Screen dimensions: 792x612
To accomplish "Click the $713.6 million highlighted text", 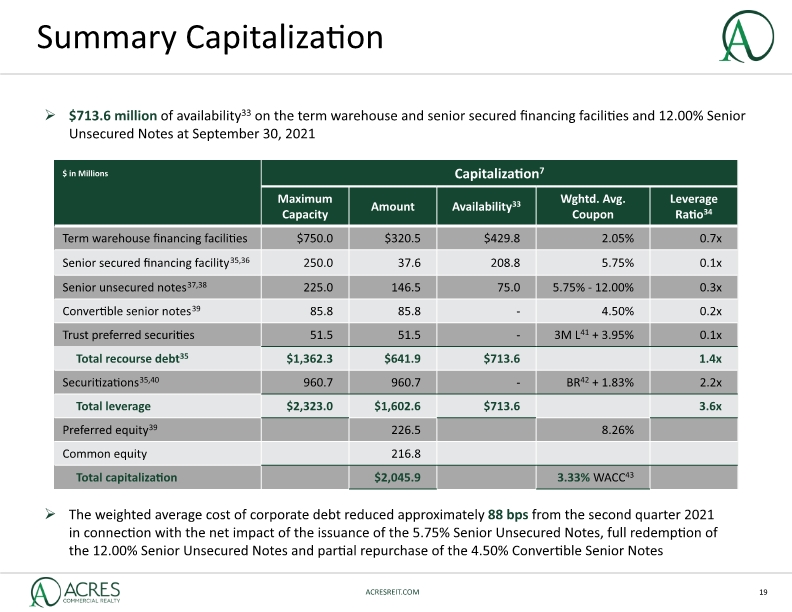I will [113, 116].
